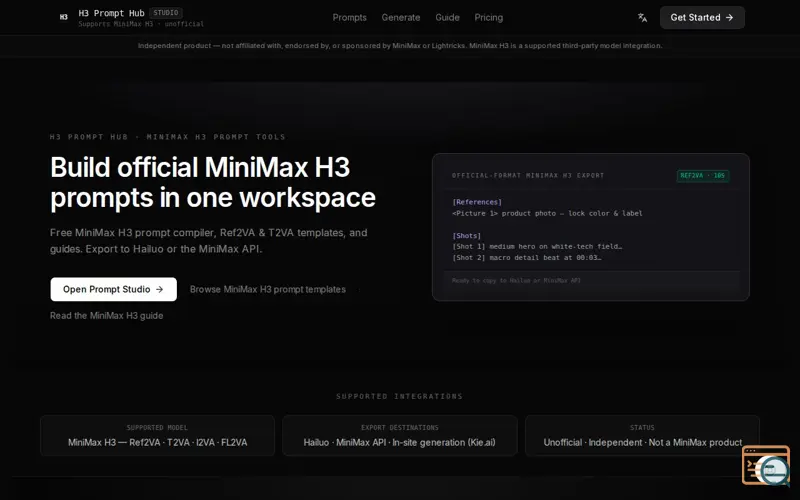The width and height of the screenshot is (800, 500).
Task: Click the Supports MiniMax H3 unofficial subtitle
Action: [141, 24]
